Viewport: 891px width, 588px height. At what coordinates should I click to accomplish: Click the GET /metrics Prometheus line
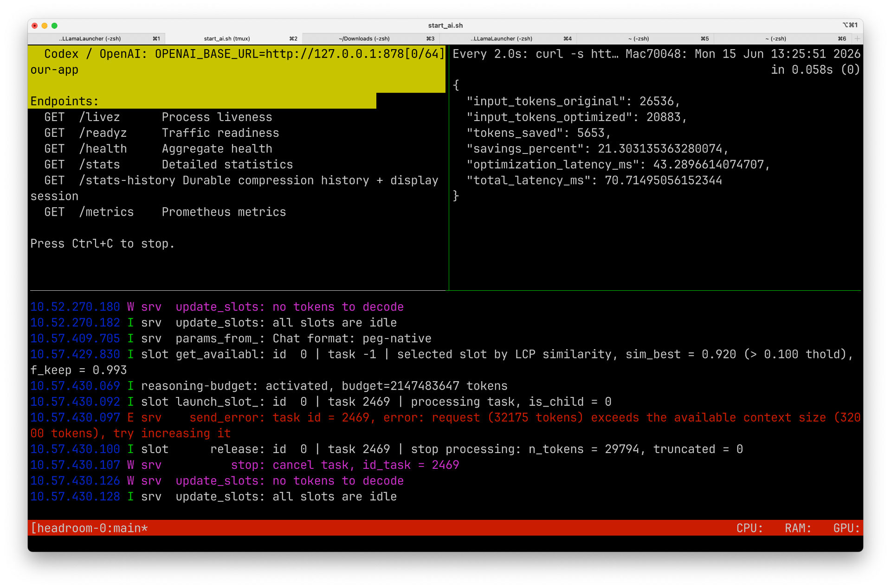[x=165, y=211]
